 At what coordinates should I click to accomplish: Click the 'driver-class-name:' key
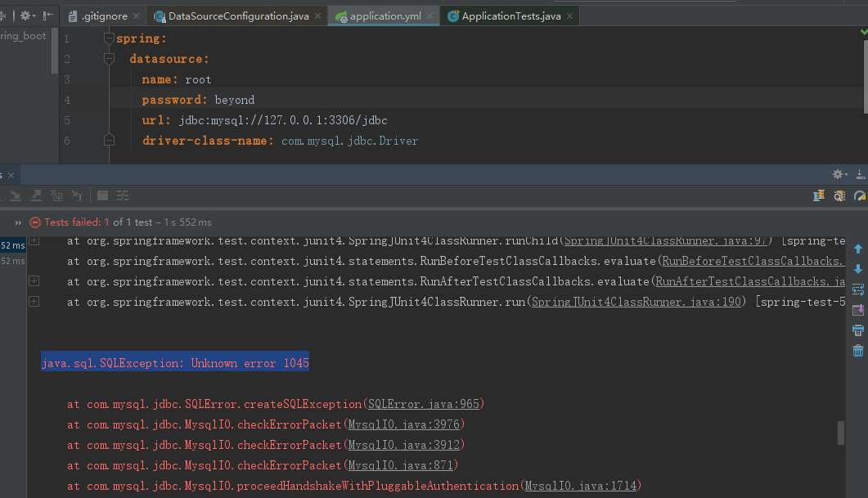(x=208, y=141)
